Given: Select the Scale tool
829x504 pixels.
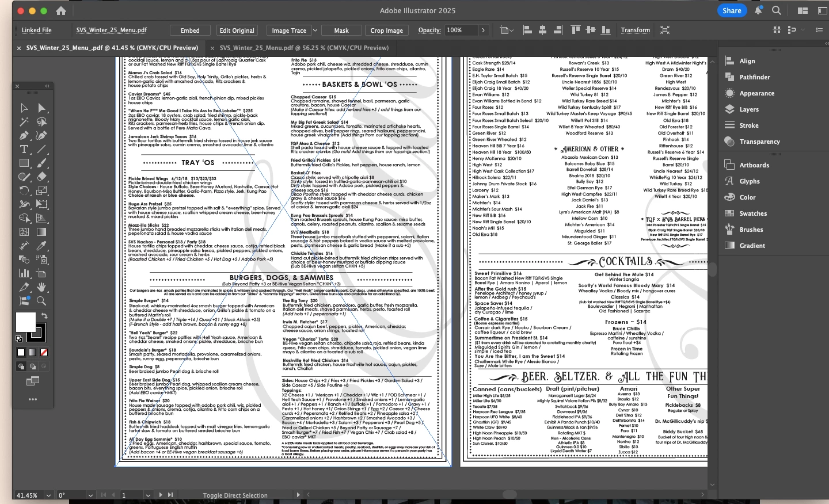Looking at the screenshot, I should click(x=41, y=190).
